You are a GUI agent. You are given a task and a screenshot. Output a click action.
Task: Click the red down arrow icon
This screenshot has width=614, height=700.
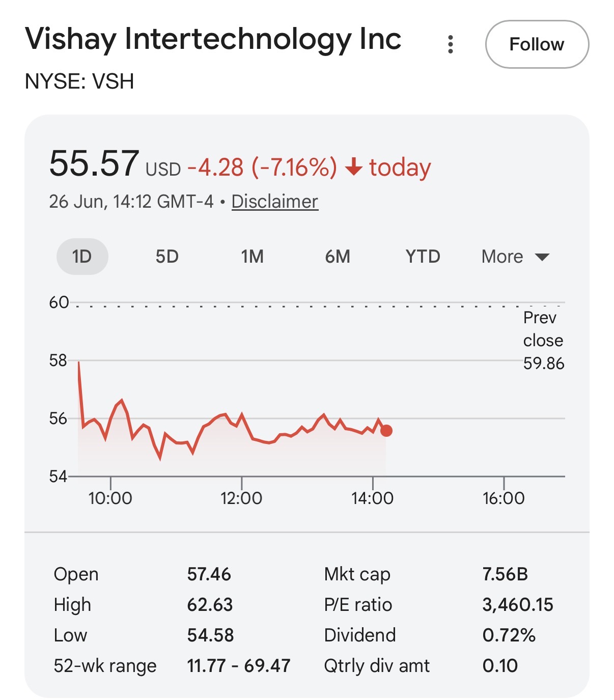(353, 167)
